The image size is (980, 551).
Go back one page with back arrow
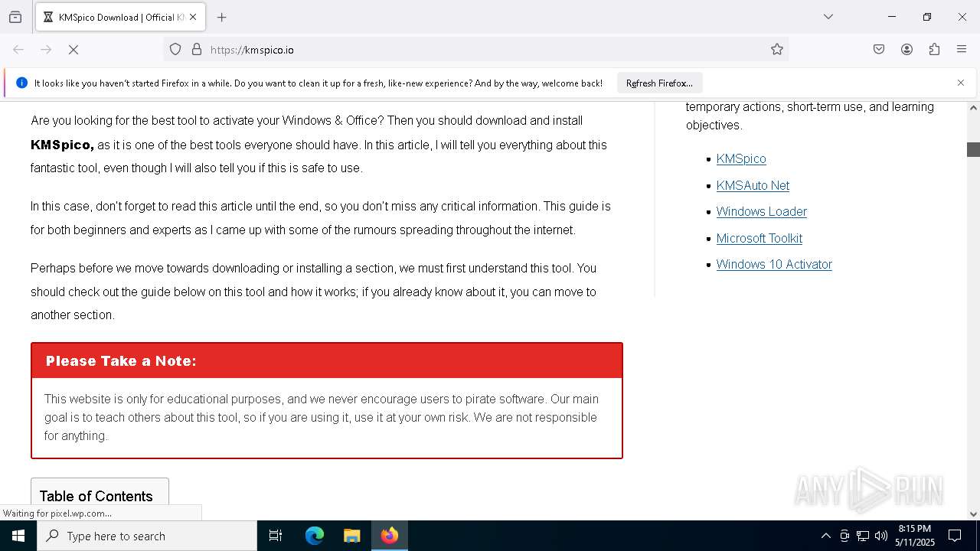tap(18, 50)
